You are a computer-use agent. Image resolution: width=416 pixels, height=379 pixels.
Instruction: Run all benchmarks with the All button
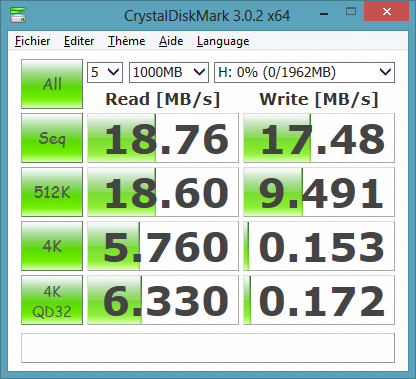[52, 84]
